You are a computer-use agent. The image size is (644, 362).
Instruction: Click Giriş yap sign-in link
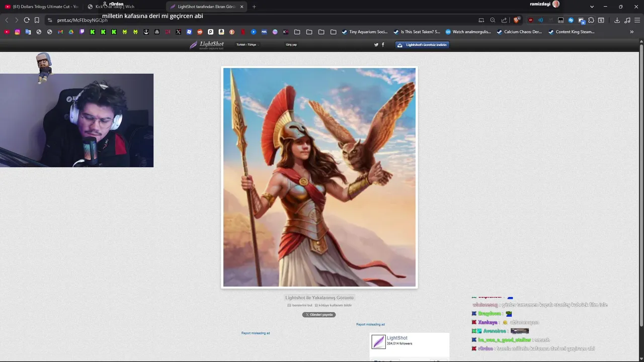coord(291,45)
